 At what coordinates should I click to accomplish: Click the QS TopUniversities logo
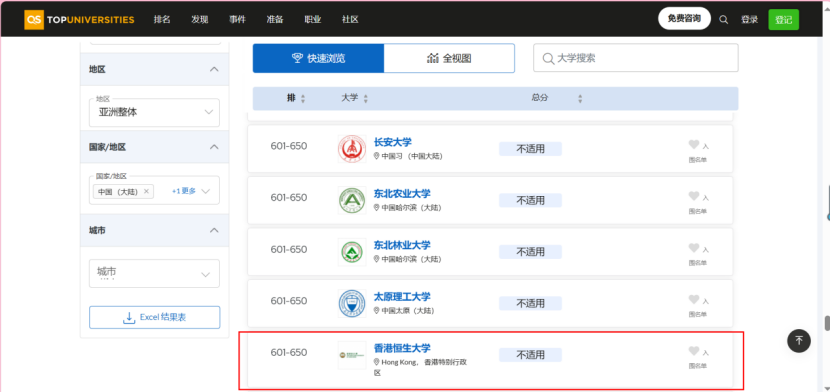(79, 20)
